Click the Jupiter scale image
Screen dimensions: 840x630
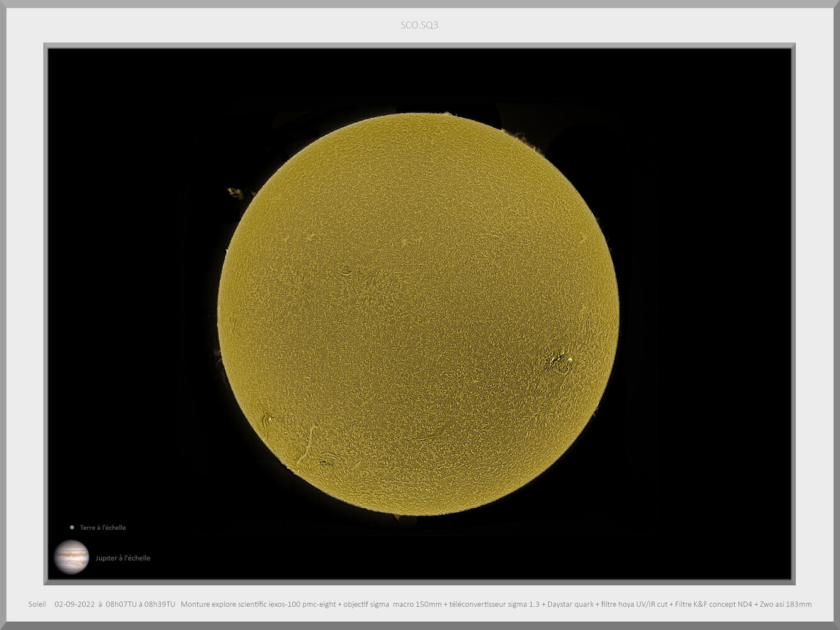(x=71, y=557)
